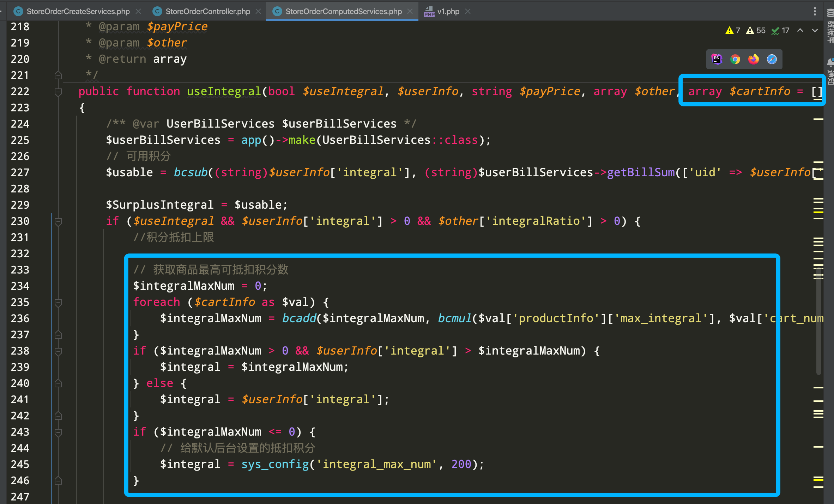Collapse the doc comment at line 221

click(58, 75)
